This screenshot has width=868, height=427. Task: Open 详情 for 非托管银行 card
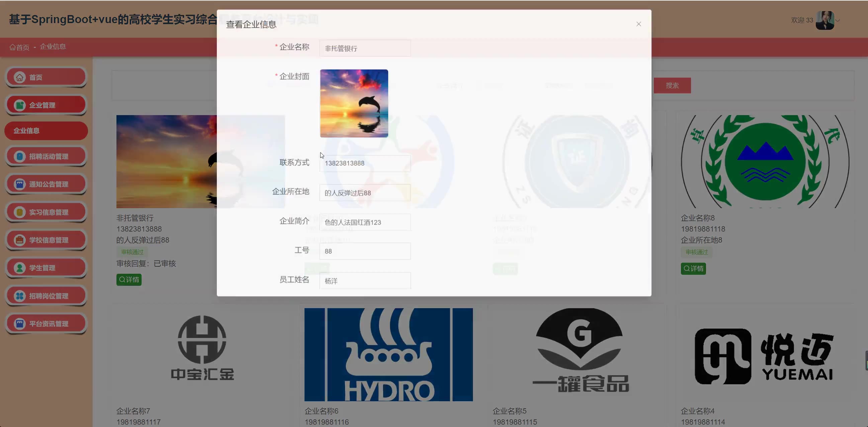pos(129,280)
